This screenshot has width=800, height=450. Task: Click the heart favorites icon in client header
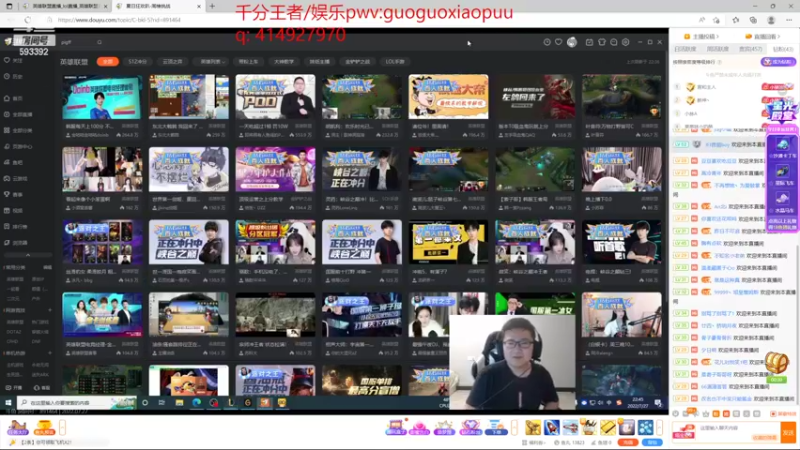click(559, 42)
